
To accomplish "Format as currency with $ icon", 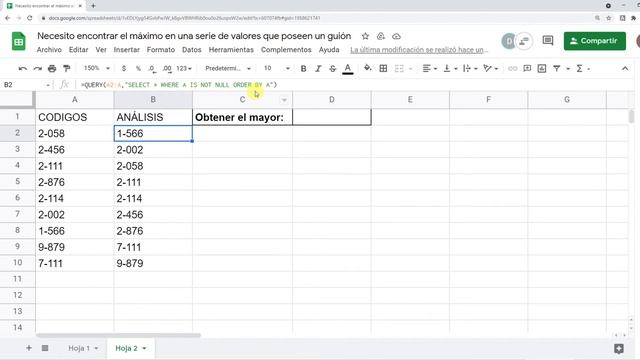I will [x=124, y=69].
